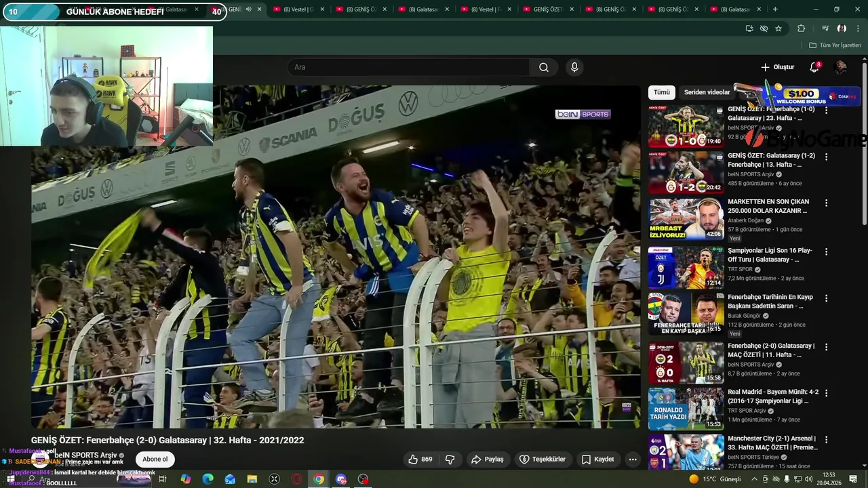
Task: Open the Tüm Yer İşaretleri bookmarks folder
Action: [835, 45]
